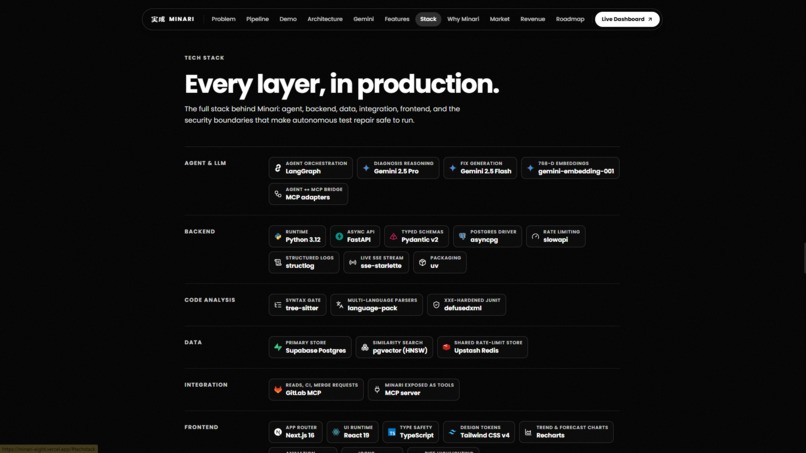806x453 pixels.
Task: Click the Recharts chart icon
Action: point(528,432)
